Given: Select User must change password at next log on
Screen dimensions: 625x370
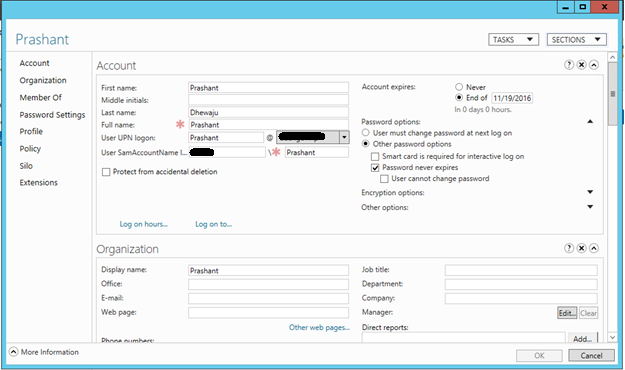Looking at the screenshot, I should coord(366,133).
